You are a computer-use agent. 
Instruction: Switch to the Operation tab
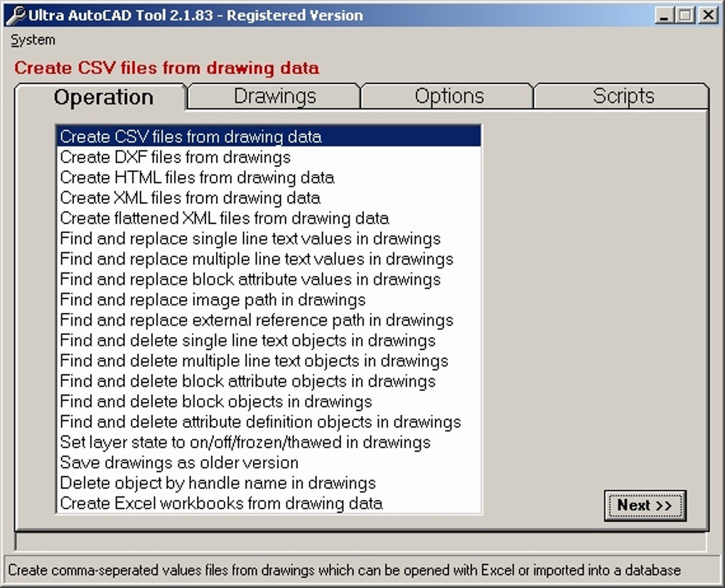coord(102,97)
